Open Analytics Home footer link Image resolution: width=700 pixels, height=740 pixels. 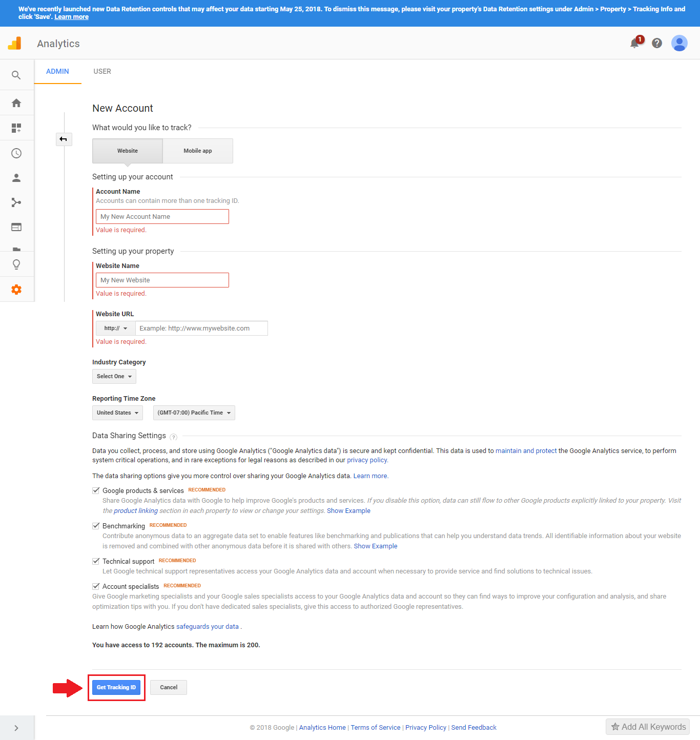(x=322, y=728)
